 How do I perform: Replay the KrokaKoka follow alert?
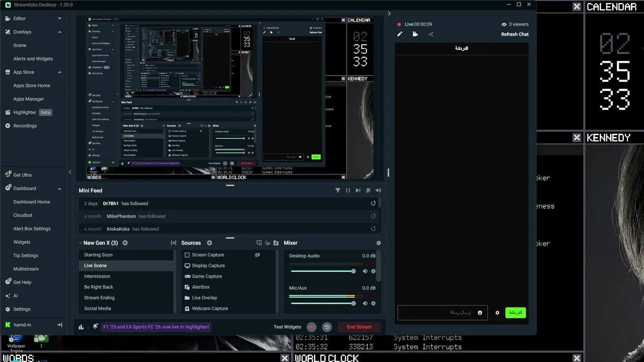[373, 229]
